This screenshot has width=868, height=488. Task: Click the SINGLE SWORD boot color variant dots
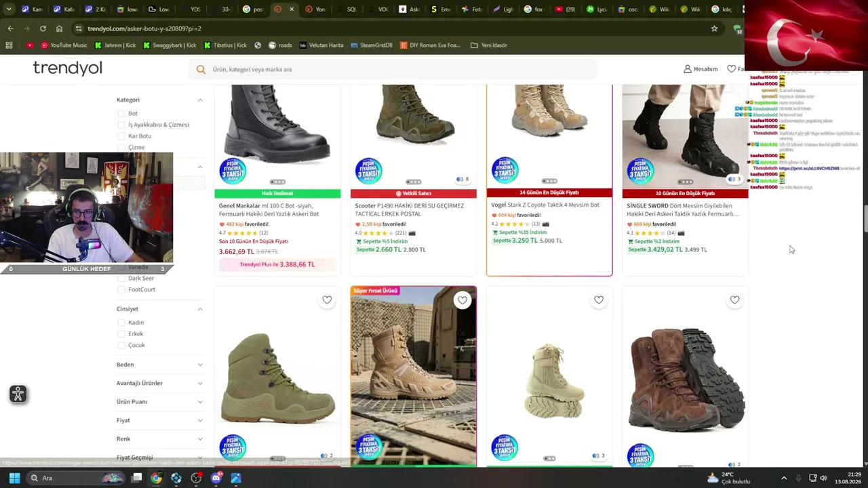(x=735, y=179)
